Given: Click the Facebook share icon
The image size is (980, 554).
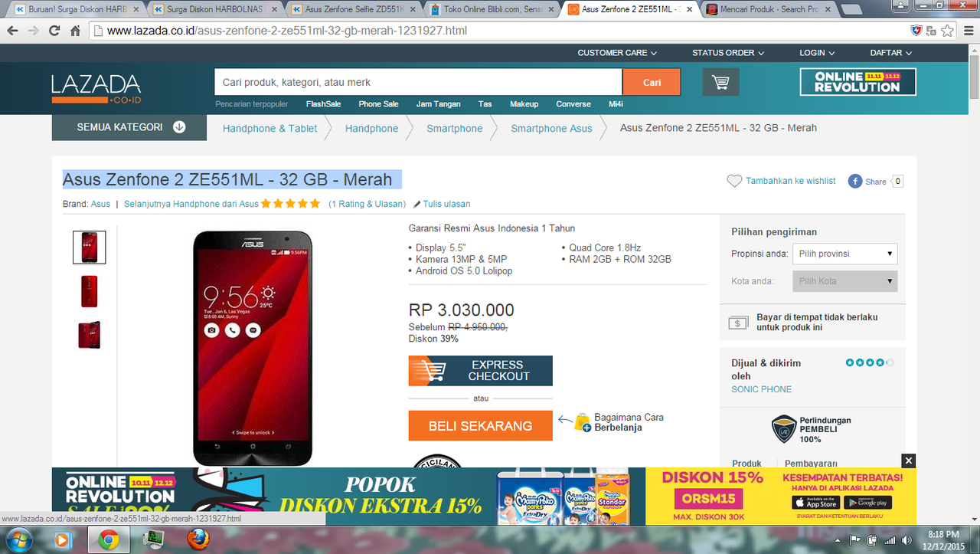Looking at the screenshot, I should tap(854, 181).
